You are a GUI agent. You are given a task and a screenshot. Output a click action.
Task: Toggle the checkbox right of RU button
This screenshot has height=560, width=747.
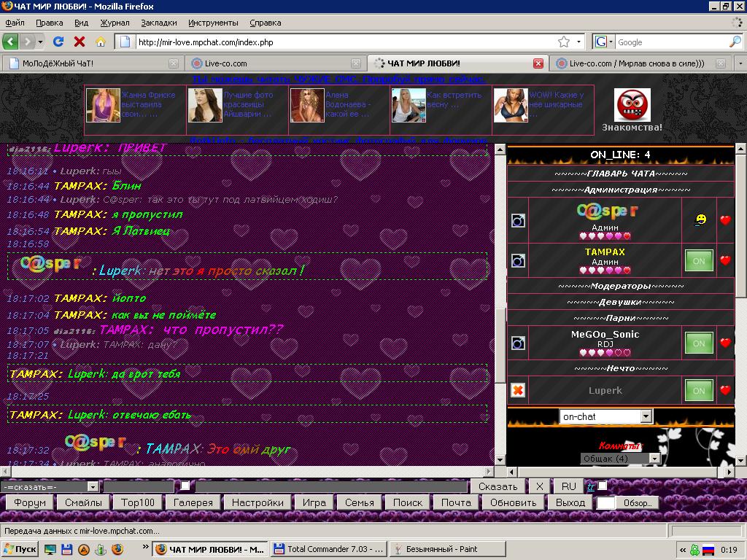pos(603,486)
